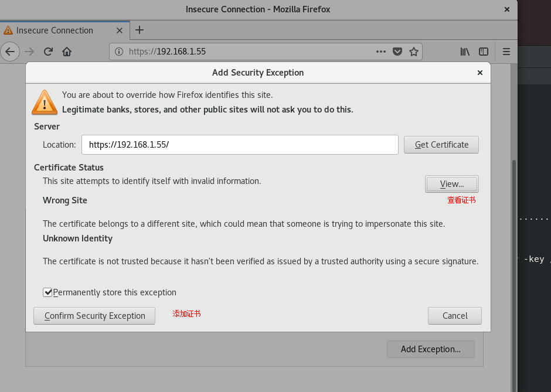
Task: Open a new tab with plus icon
Action: [x=140, y=30]
